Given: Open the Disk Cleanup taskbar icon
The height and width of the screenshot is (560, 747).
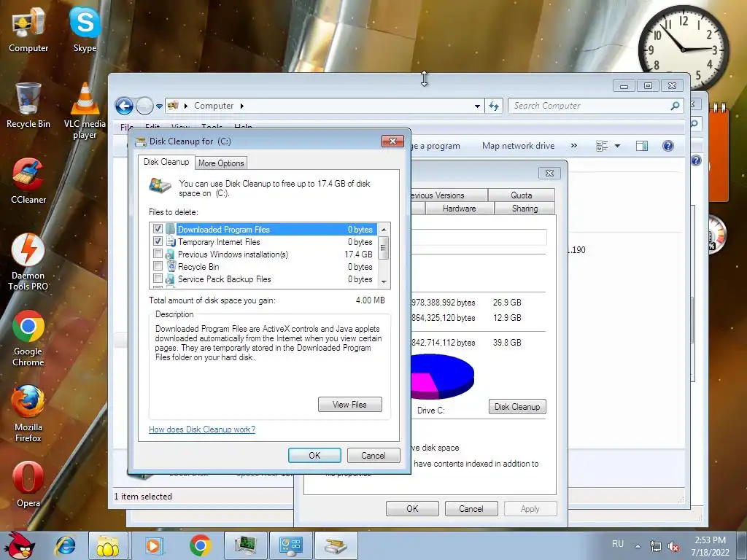Looking at the screenshot, I should 336,545.
